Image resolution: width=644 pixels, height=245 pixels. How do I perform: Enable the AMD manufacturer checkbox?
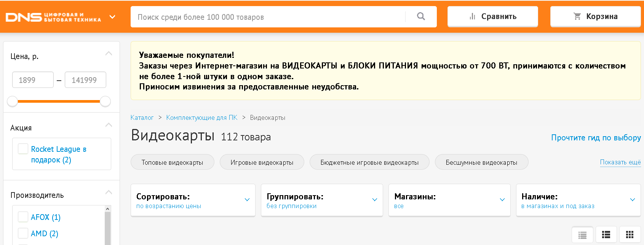click(x=23, y=233)
